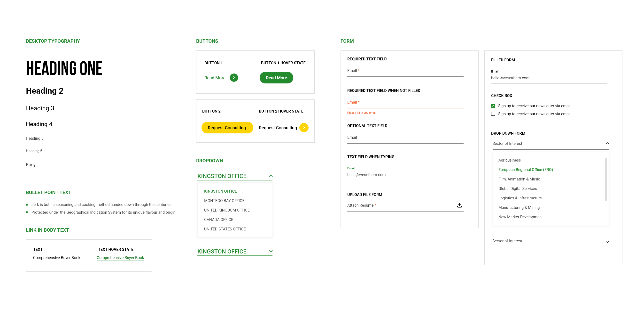
Task: Choose Film, Animation & Music option
Action: pos(519,179)
